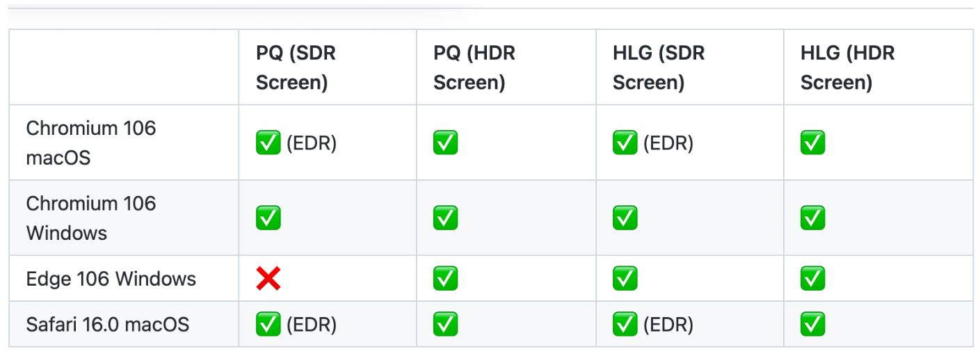Click the Chromium 106 macOS row label
The image size is (980, 356).
91,143
